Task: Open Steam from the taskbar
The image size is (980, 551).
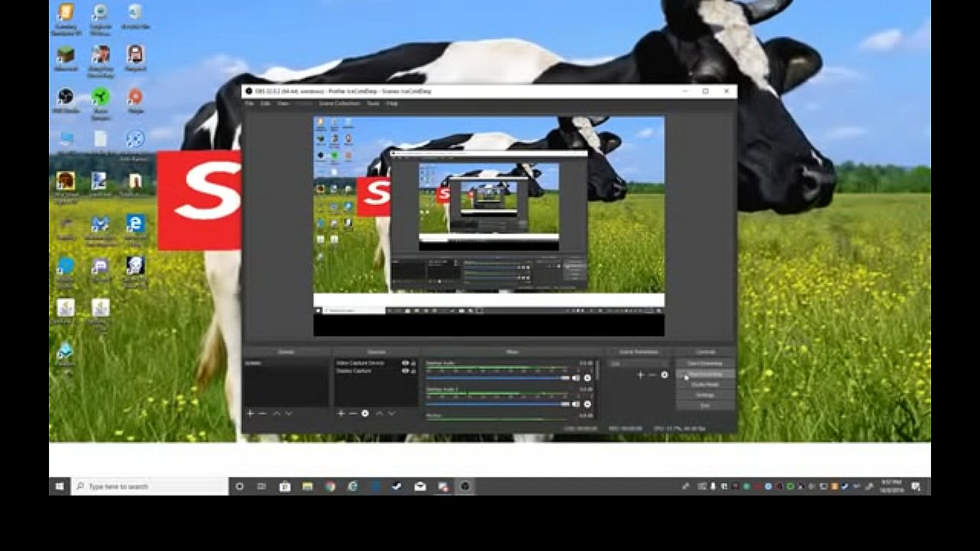Action: tap(397, 486)
